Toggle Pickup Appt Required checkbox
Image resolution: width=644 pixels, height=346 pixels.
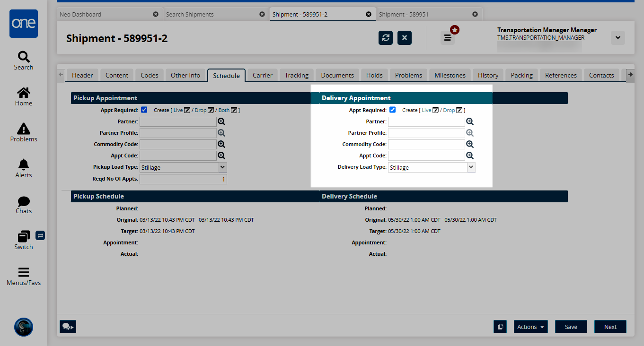(x=144, y=110)
